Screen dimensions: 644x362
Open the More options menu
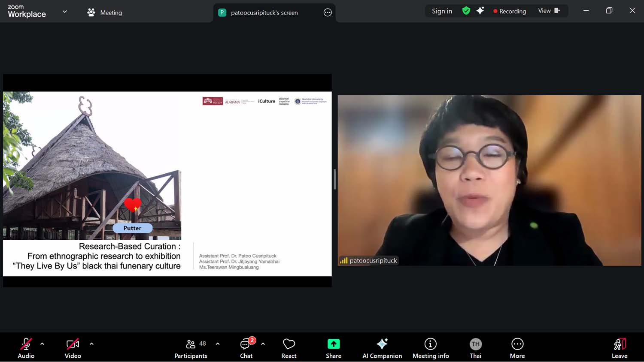point(517,348)
